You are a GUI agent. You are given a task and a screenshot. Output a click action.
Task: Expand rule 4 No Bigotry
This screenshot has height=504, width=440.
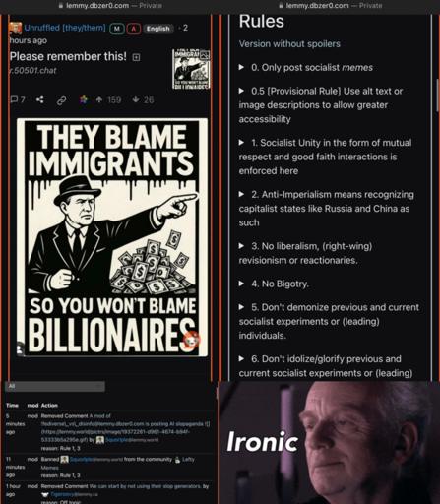(x=274, y=283)
